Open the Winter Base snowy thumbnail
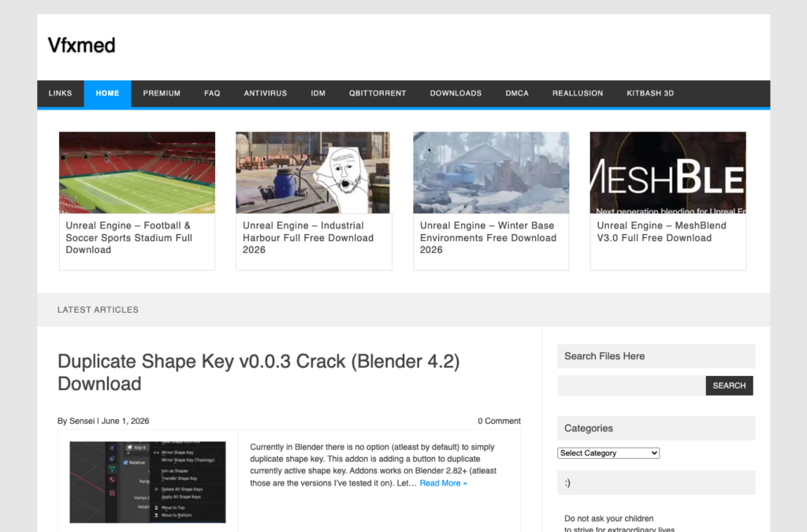 (x=491, y=173)
